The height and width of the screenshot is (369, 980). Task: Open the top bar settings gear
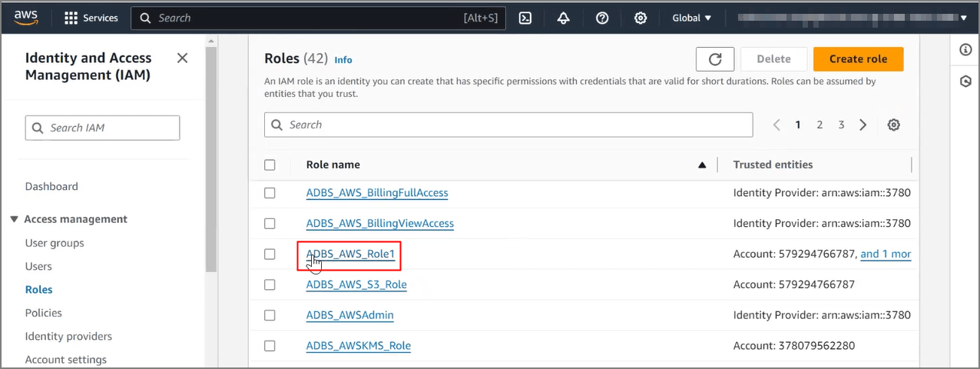(x=641, y=18)
